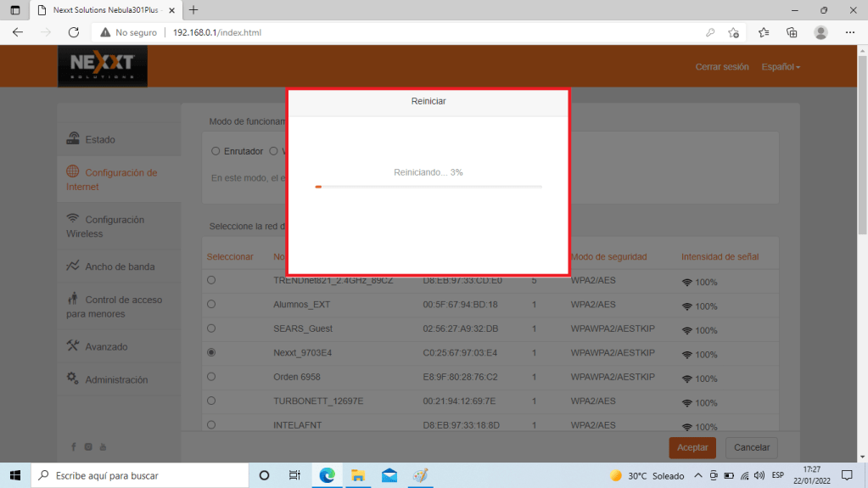Screen dimensions: 868x488
Task: Open the Avanzado settings section
Action: tap(106, 346)
